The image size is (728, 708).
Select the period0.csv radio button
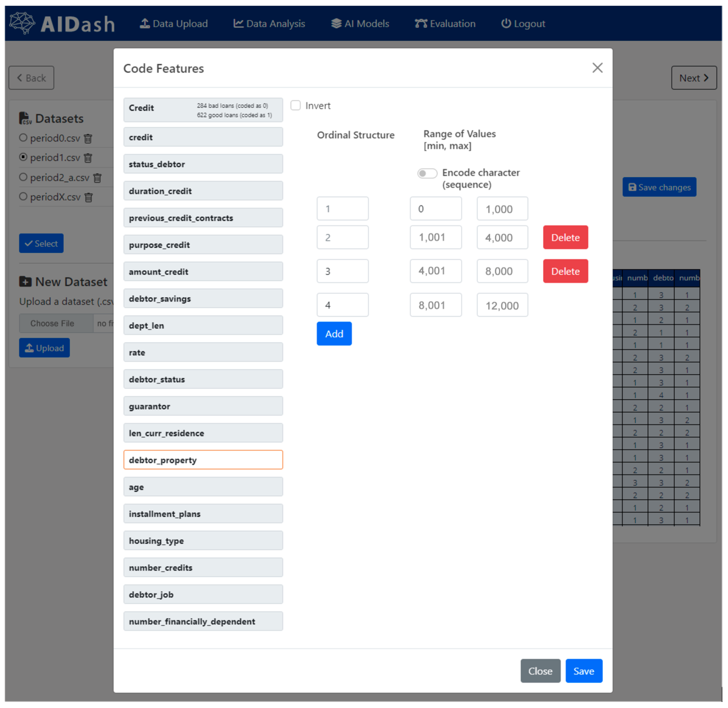(23, 138)
